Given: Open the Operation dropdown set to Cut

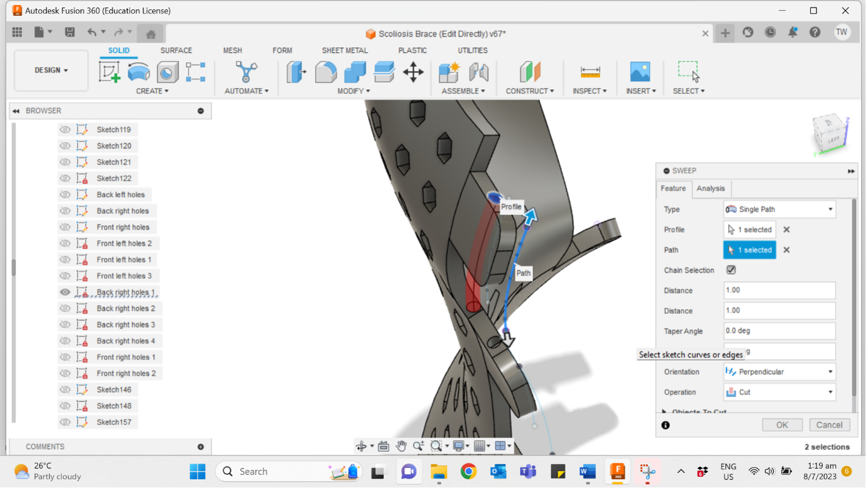Looking at the screenshot, I should click(x=779, y=392).
